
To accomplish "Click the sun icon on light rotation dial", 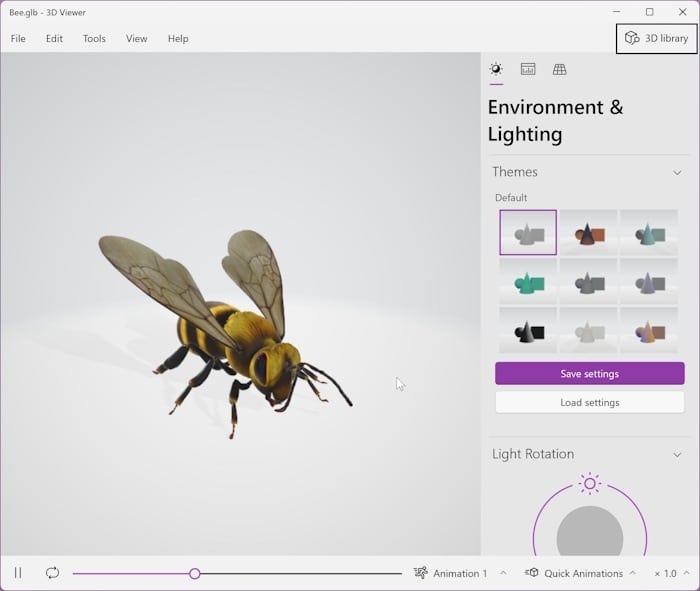I will [x=590, y=484].
